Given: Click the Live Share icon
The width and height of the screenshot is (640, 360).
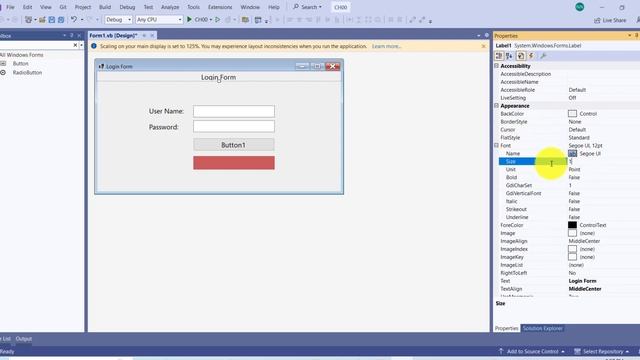Looking at the screenshot, I should click(x=597, y=20).
